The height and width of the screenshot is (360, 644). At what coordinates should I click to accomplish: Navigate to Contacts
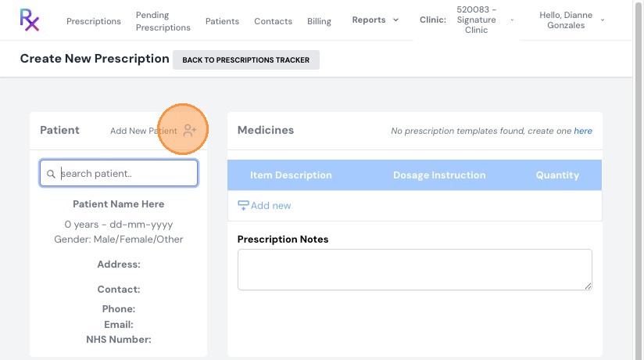[x=273, y=21]
